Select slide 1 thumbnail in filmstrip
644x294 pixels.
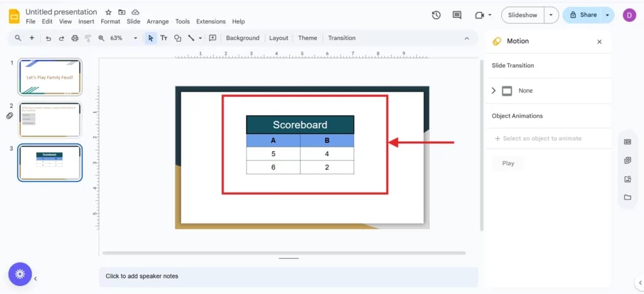50,77
